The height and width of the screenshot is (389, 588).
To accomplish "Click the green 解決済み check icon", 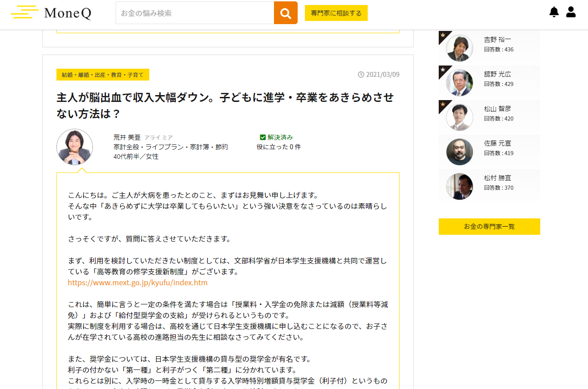I will pyautogui.click(x=263, y=137).
